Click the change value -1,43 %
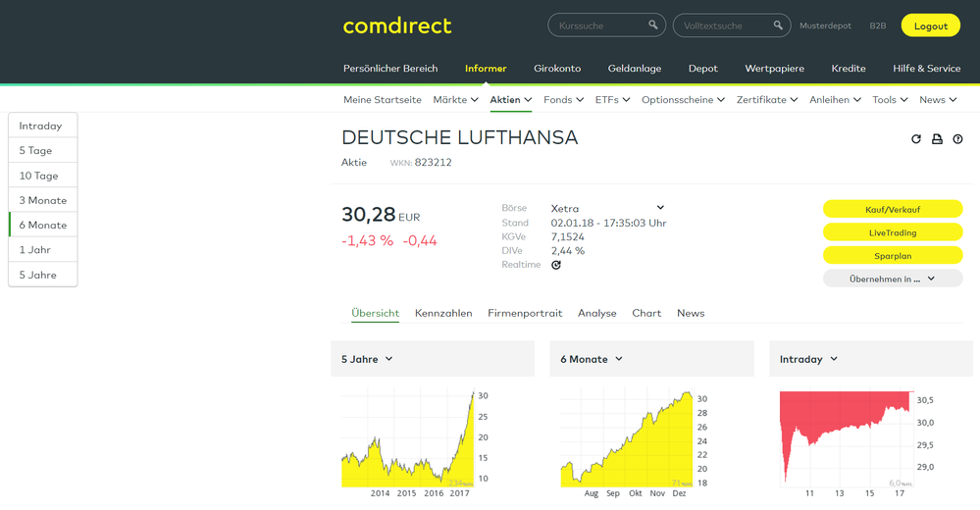This screenshot has height=510, width=980. click(x=367, y=240)
